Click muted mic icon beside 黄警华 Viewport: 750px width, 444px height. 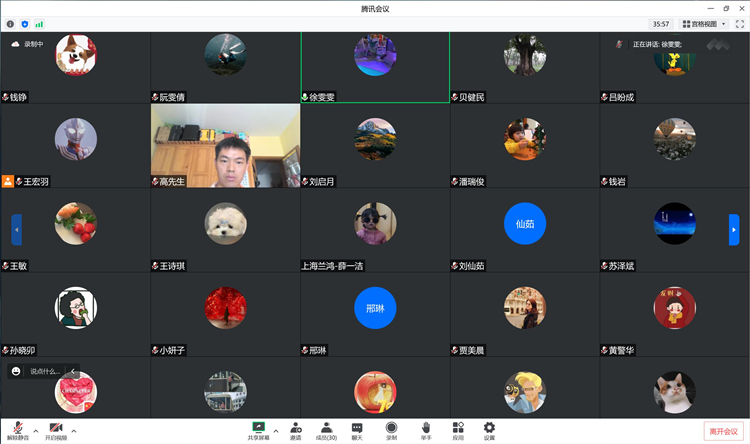[x=604, y=350]
